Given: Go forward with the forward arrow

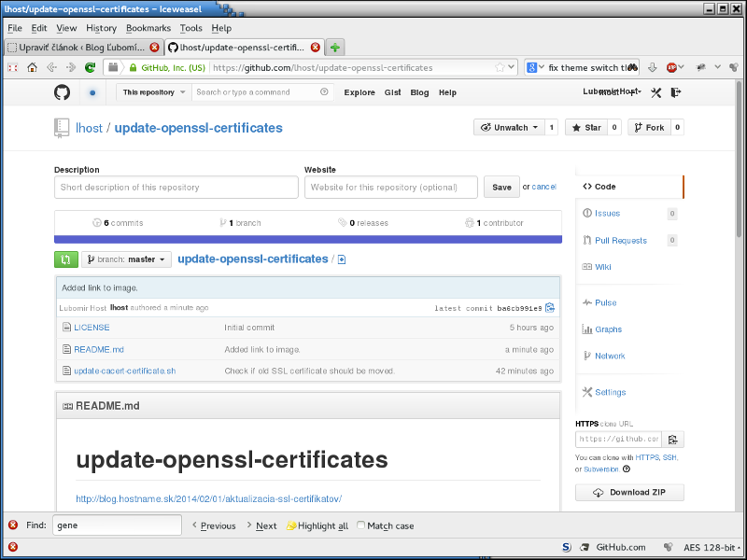Looking at the screenshot, I should 71,67.
